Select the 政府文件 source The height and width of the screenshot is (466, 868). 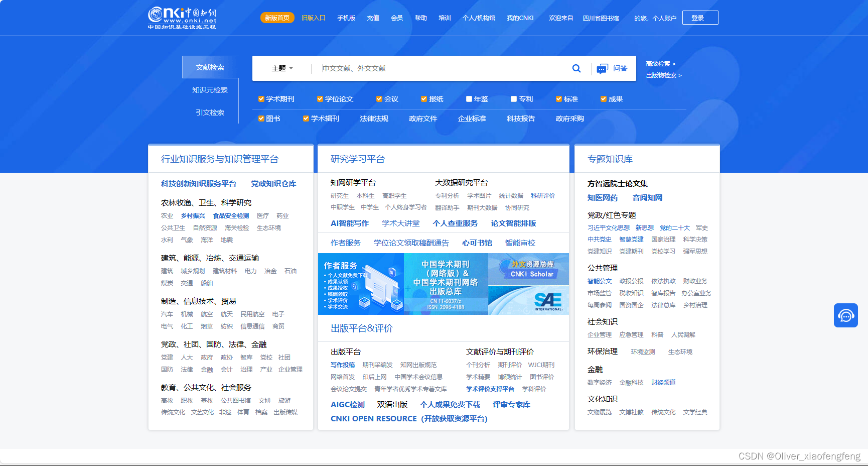(x=423, y=119)
